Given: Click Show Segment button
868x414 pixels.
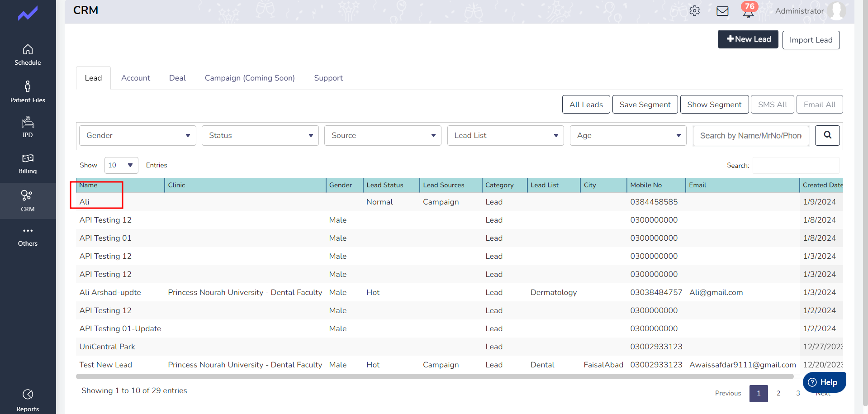Looking at the screenshot, I should pyautogui.click(x=715, y=105).
